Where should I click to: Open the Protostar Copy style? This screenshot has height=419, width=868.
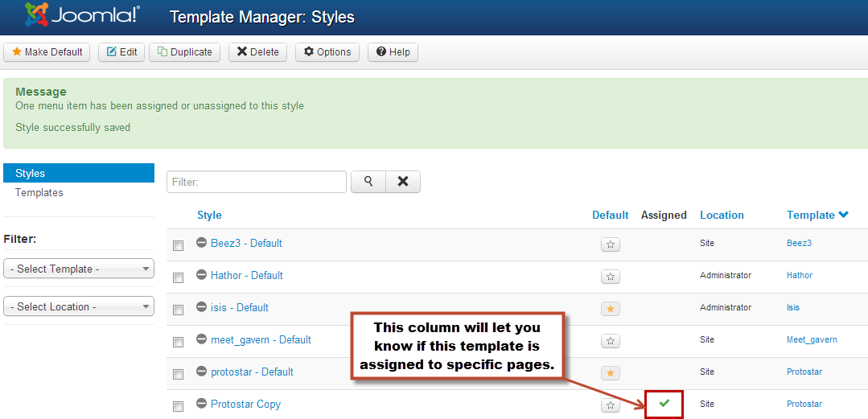click(246, 404)
